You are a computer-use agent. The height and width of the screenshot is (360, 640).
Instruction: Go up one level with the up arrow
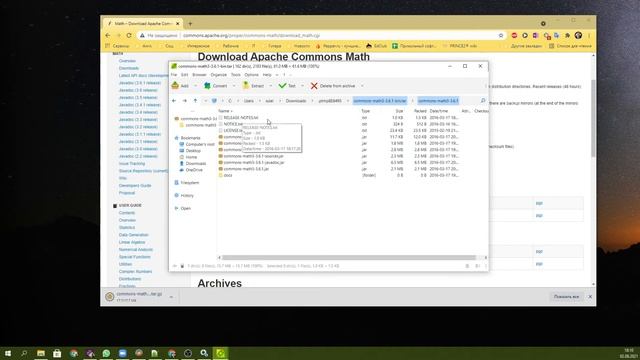[195, 101]
